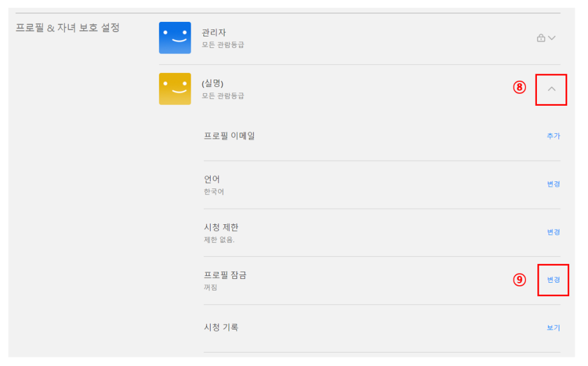Open 변경 link next to 언어
The width and height of the screenshot is (588, 366).
[553, 184]
